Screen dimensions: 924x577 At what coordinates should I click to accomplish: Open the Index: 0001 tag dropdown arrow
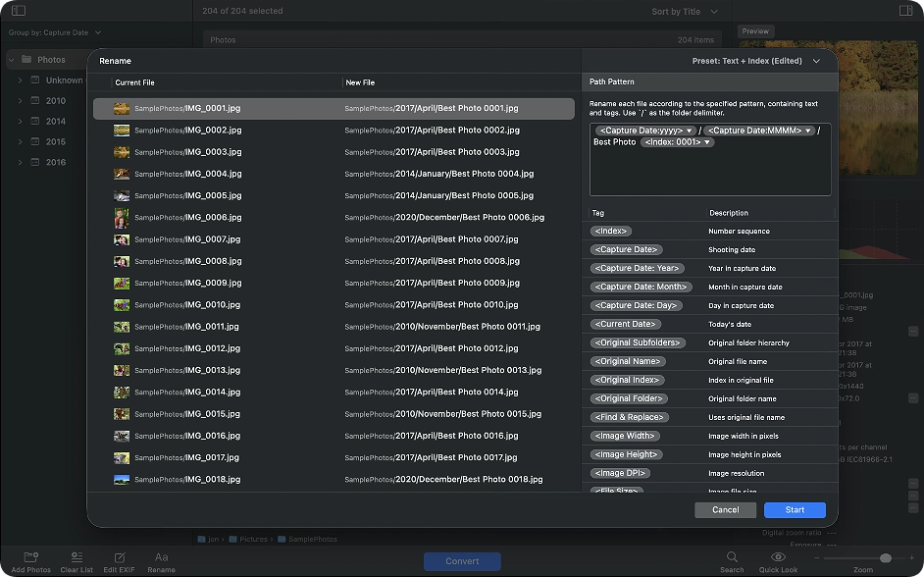pos(707,142)
